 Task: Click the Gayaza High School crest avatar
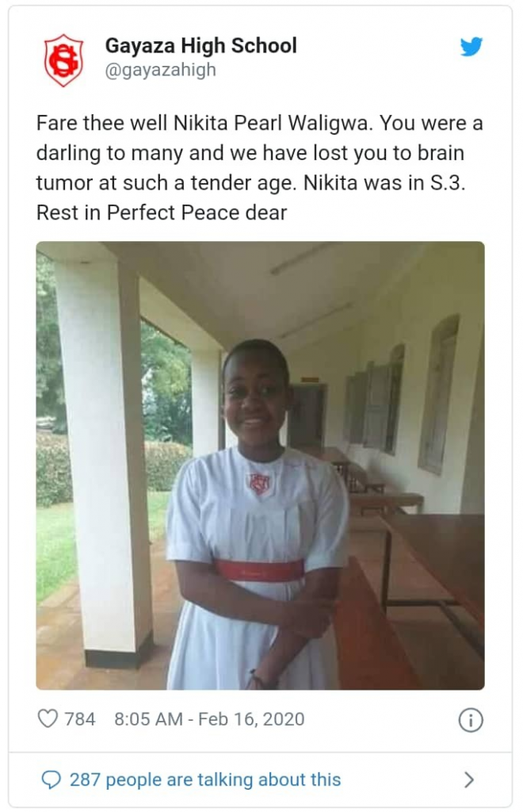(x=63, y=60)
